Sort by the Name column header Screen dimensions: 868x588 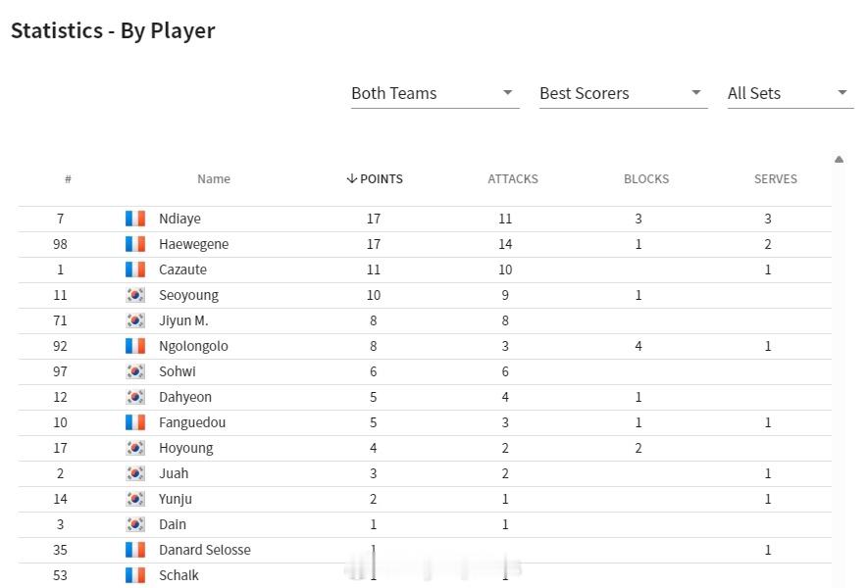(x=214, y=178)
